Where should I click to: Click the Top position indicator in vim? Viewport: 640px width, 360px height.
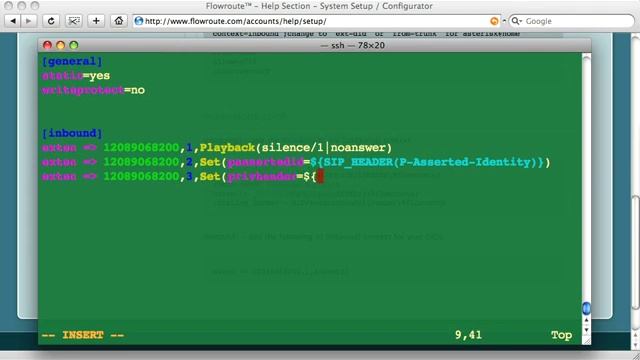pos(562,335)
